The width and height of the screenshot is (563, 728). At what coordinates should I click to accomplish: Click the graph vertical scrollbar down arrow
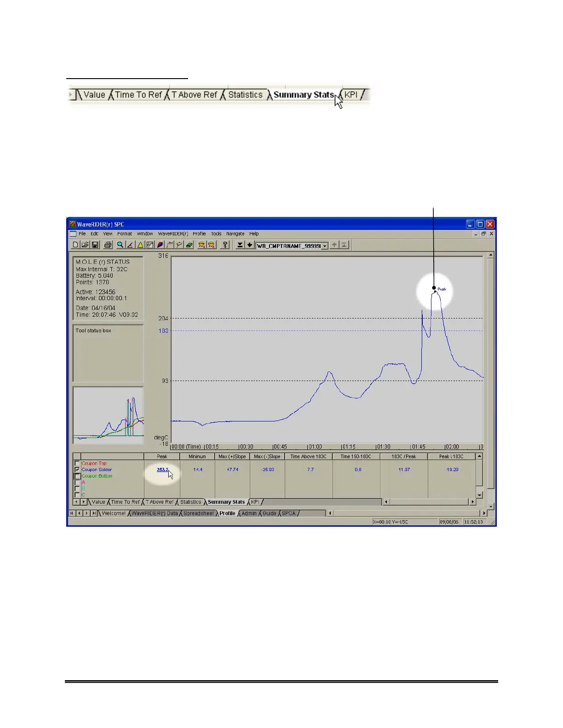pos(491,506)
